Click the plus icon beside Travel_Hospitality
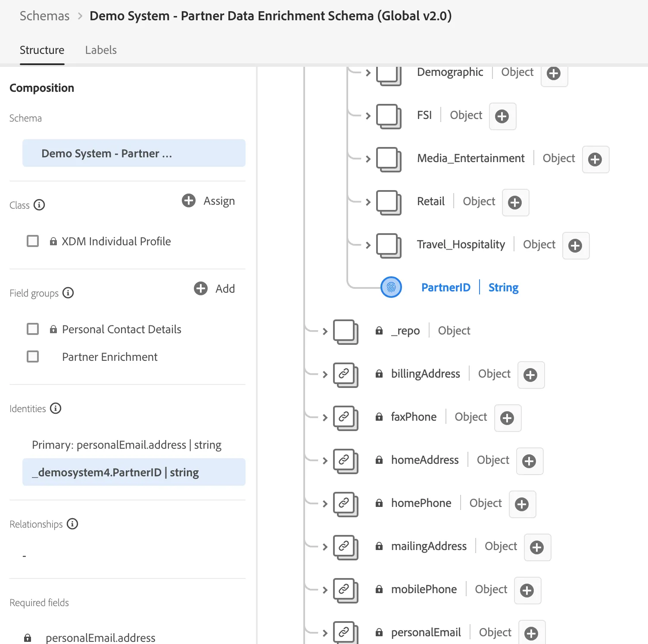 pyautogui.click(x=576, y=246)
